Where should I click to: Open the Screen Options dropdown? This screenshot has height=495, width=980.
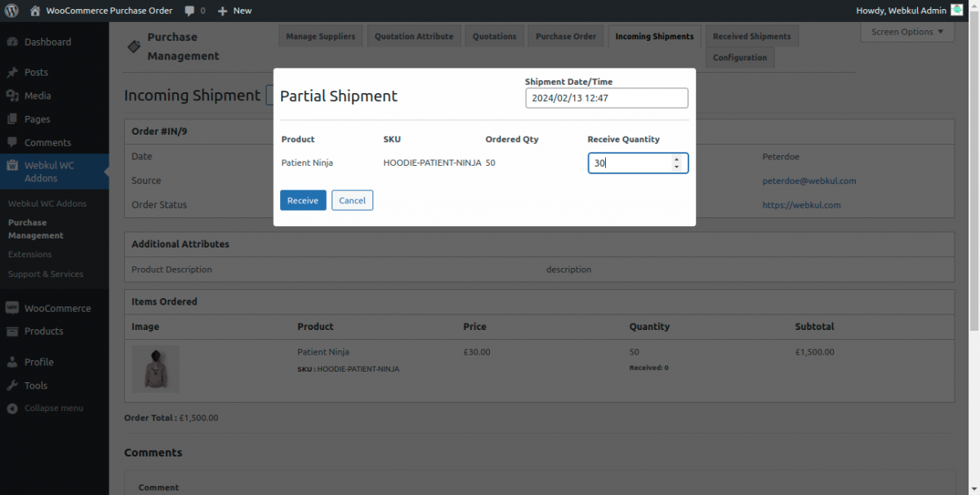point(906,31)
